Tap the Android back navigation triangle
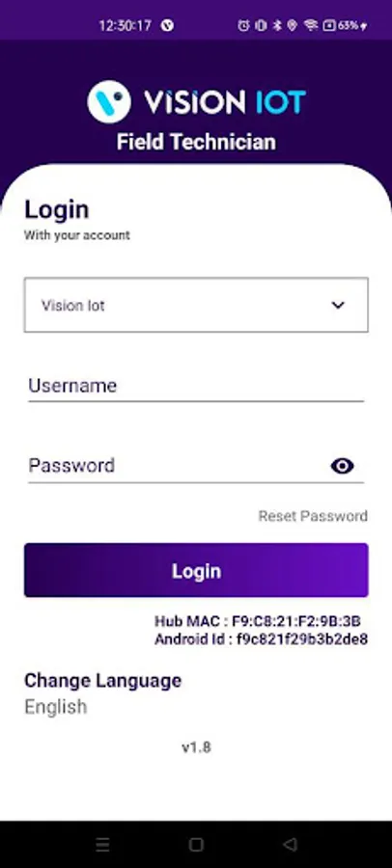The image size is (392, 868). click(290, 844)
